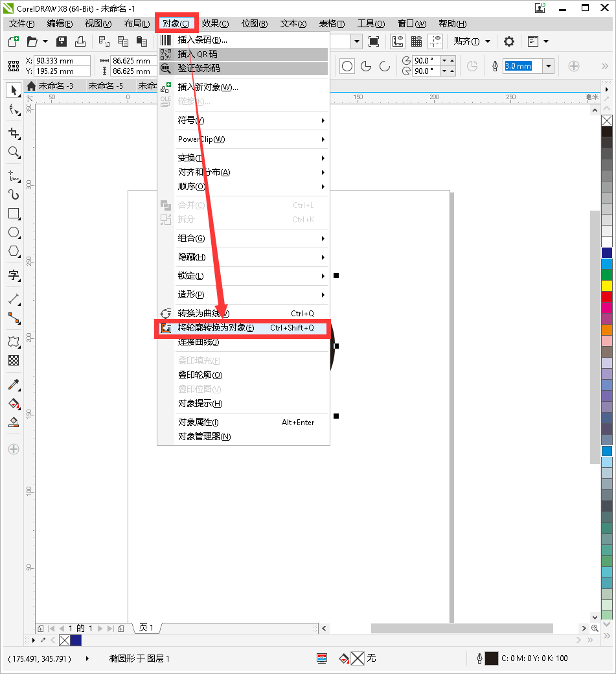Select the Text tool
The width and height of the screenshot is (616, 674).
[x=14, y=275]
